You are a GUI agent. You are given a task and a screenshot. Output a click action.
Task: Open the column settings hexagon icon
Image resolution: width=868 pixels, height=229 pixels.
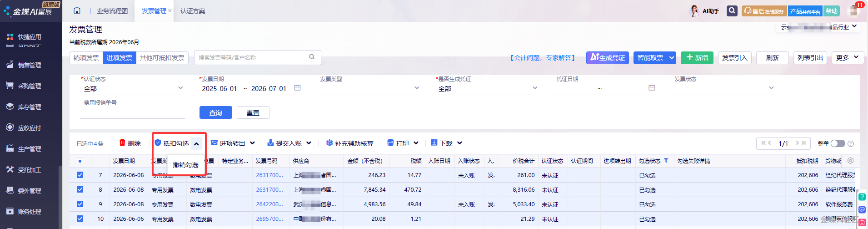pyautogui.click(x=850, y=161)
